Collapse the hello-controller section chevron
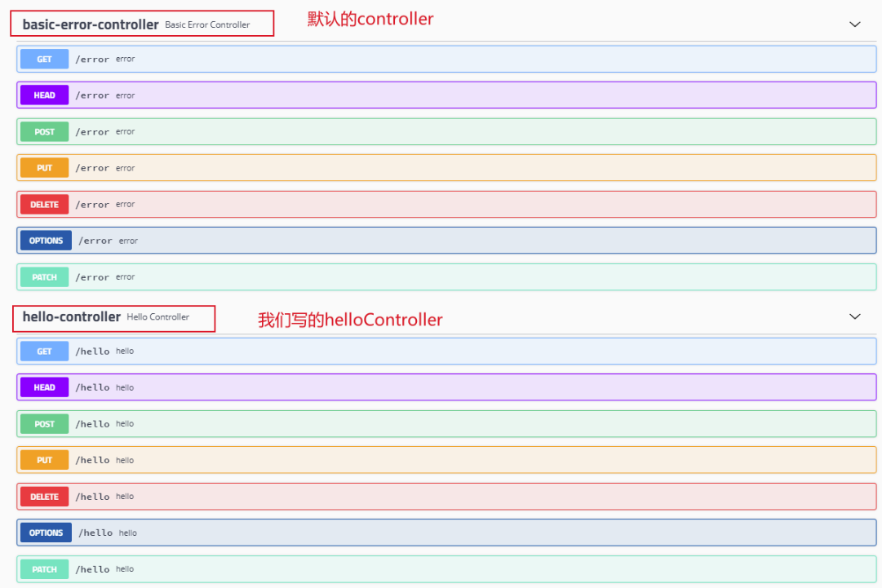 [854, 316]
